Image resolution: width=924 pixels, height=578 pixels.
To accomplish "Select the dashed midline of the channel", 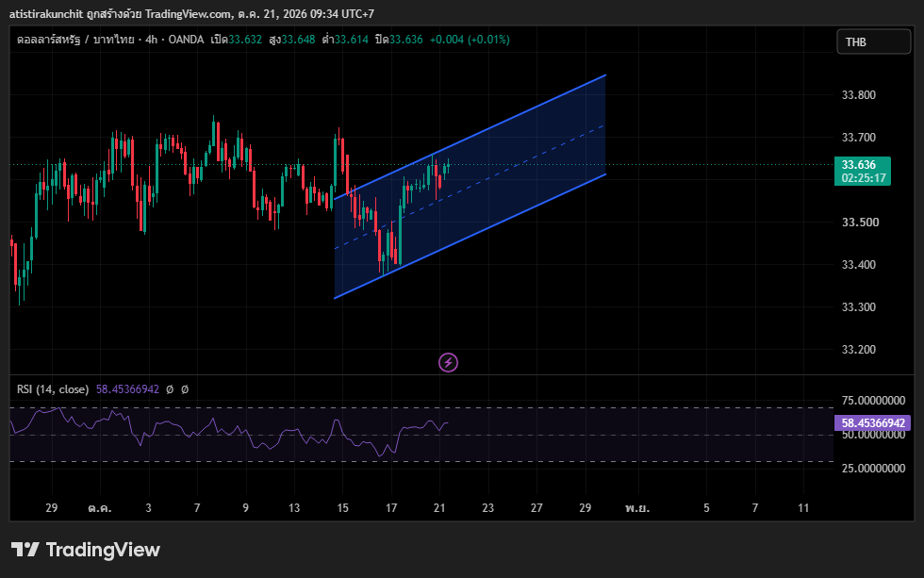I will click(470, 186).
